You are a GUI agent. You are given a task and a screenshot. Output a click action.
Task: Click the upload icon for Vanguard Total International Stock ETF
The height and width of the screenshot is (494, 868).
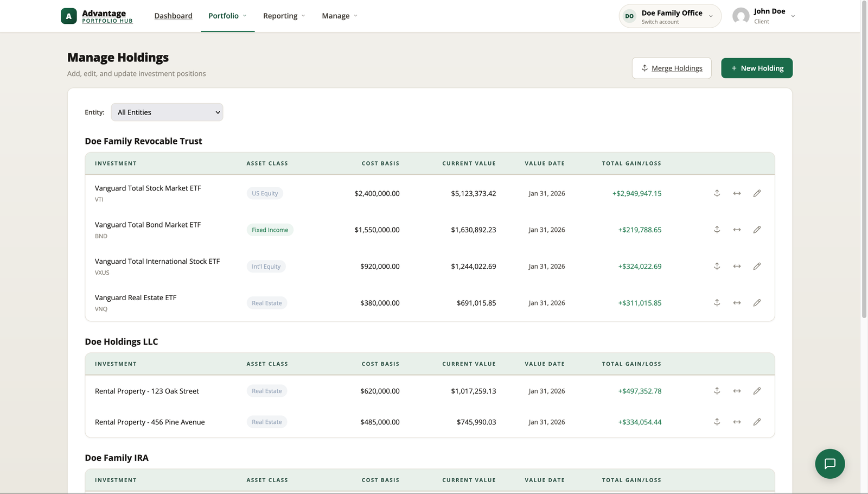[717, 266]
